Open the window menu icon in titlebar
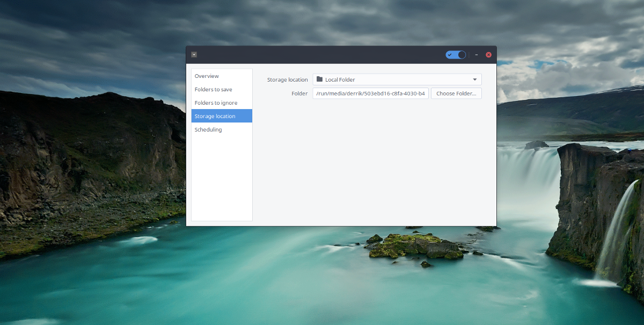Image resolution: width=644 pixels, height=325 pixels. (x=194, y=54)
